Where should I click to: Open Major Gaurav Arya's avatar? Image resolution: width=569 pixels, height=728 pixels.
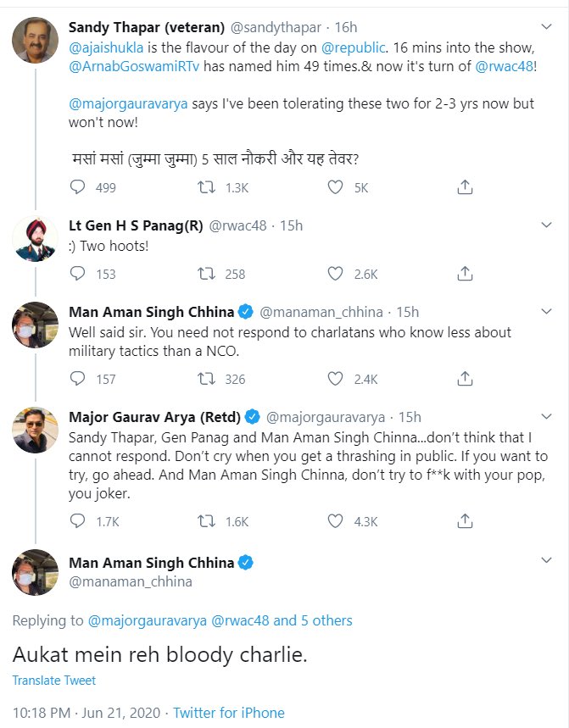(35, 429)
